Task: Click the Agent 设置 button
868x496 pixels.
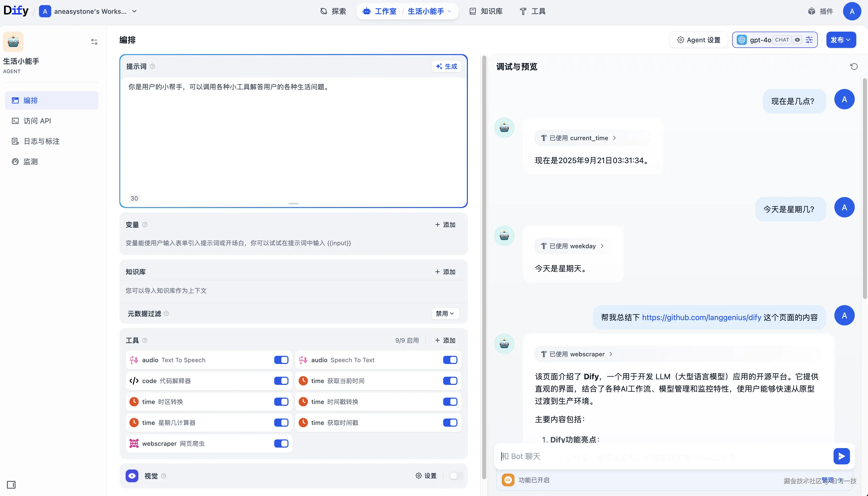Action: (699, 40)
